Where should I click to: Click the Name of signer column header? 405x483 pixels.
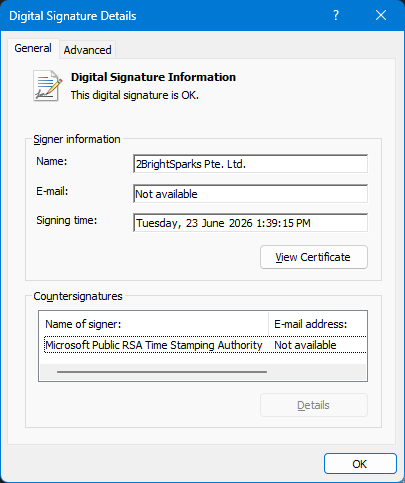[154, 324]
